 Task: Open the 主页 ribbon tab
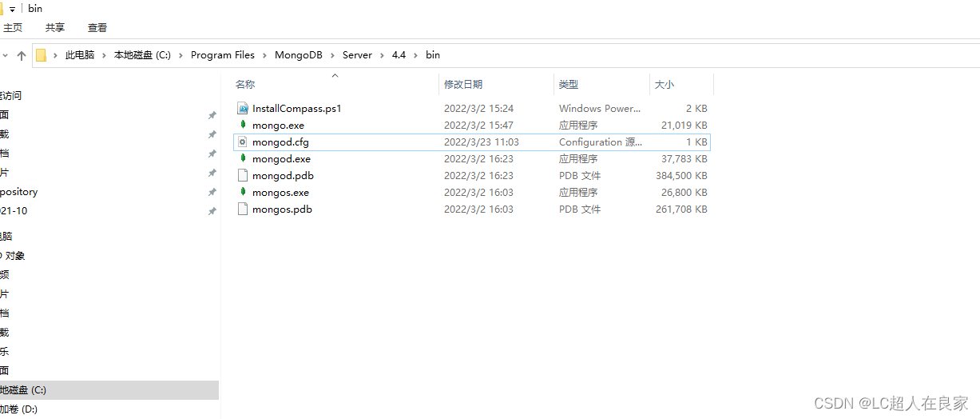(13, 27)
